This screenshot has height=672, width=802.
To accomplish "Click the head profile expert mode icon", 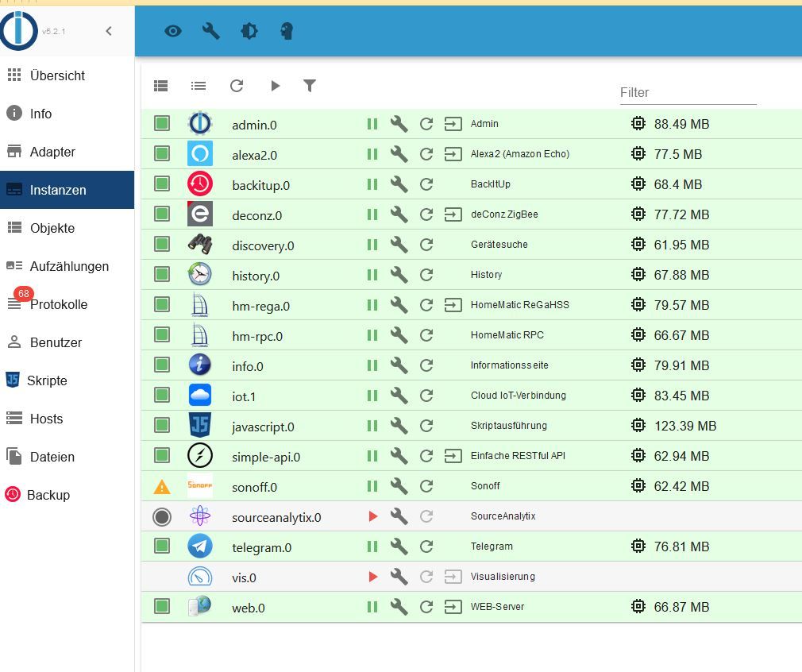I will click(287, 31).
